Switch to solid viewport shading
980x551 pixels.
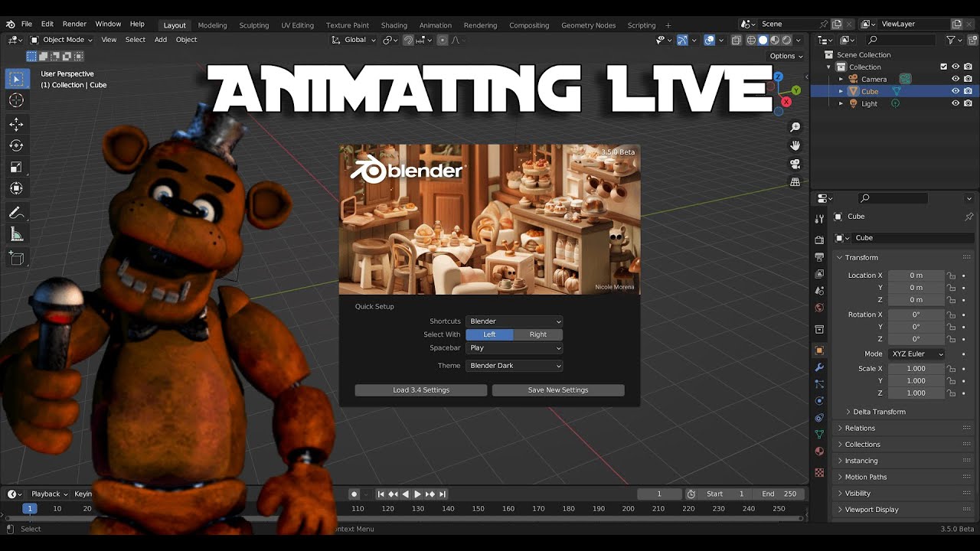[763, 40]
